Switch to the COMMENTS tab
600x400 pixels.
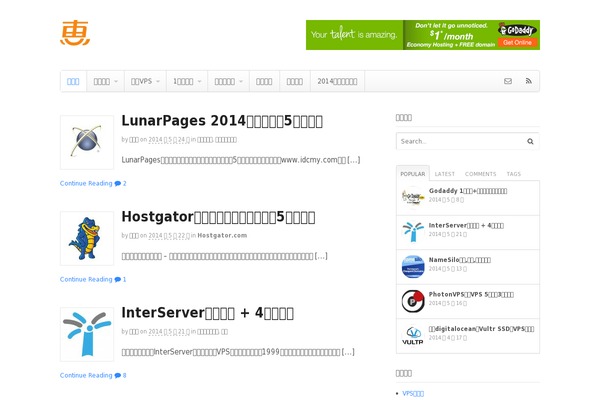coord(480,174)
